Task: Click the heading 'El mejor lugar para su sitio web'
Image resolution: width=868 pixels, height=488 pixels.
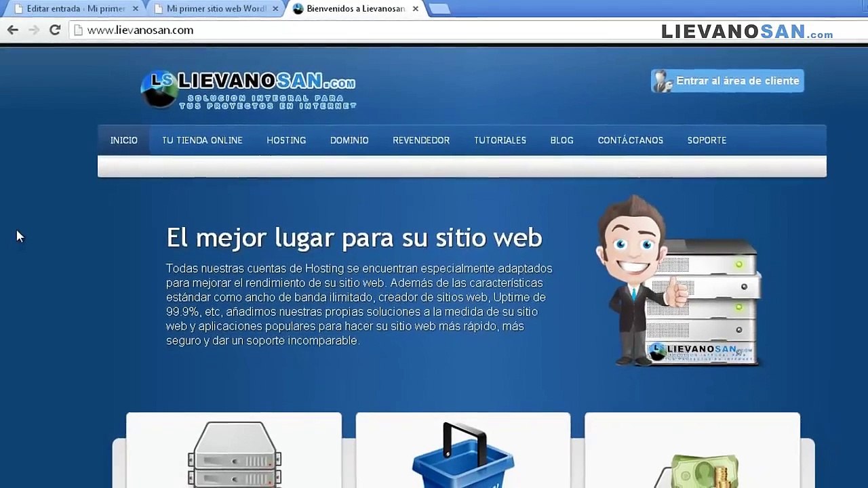Action: 354,238
